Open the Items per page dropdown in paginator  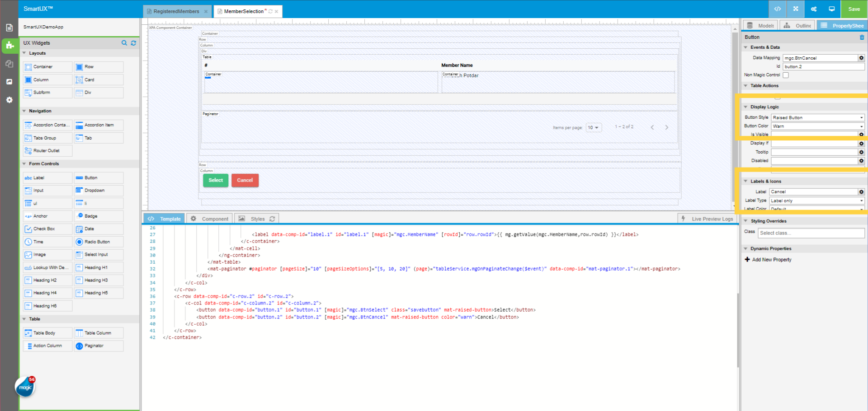pyautogui.click(x=594, y=127)
